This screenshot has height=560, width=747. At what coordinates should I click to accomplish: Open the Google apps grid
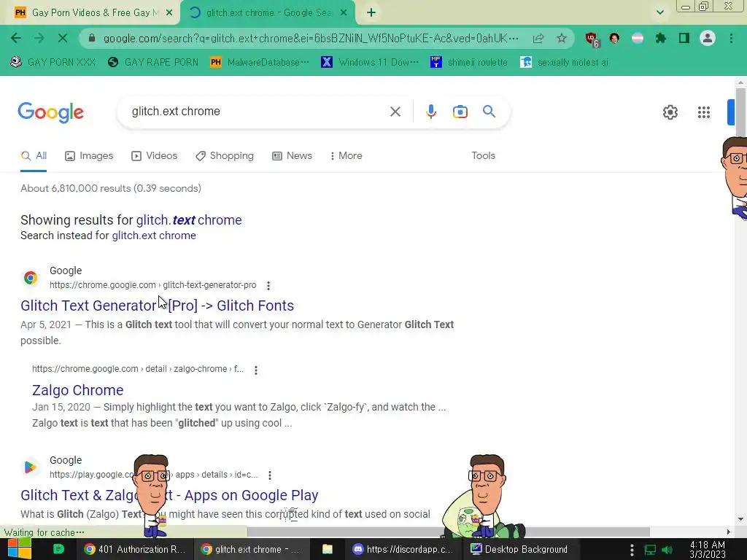[x=704, y=112]
